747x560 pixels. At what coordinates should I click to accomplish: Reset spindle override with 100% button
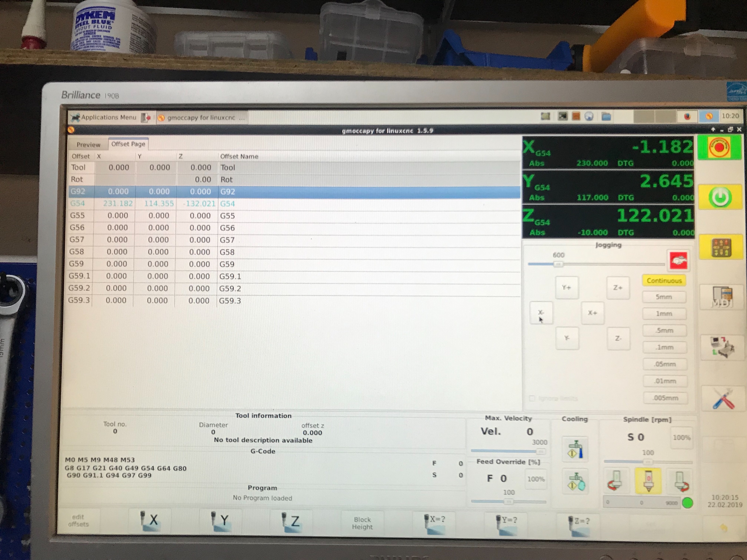click(x=681, y=437)
